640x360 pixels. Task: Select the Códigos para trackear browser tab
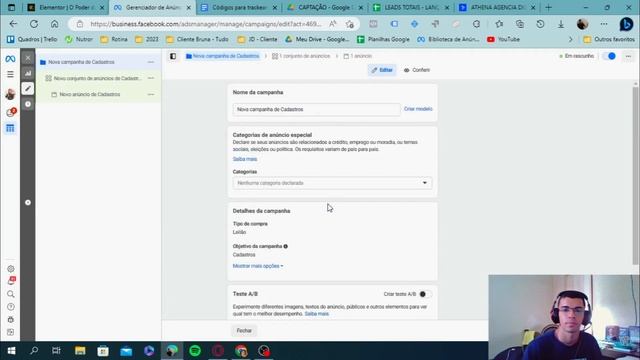[x=239, y=7]
